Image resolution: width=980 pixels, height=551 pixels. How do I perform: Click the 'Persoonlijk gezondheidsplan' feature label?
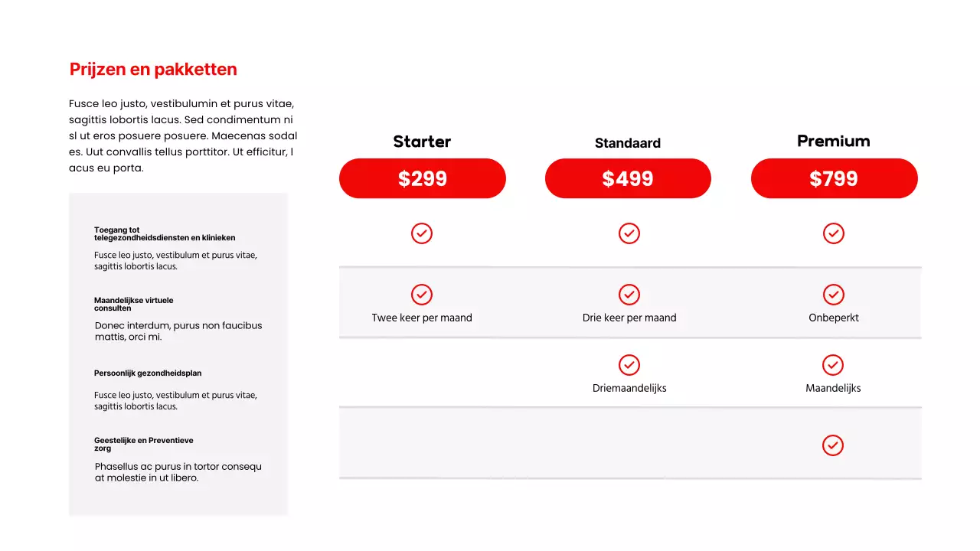[x=148, y=373]
